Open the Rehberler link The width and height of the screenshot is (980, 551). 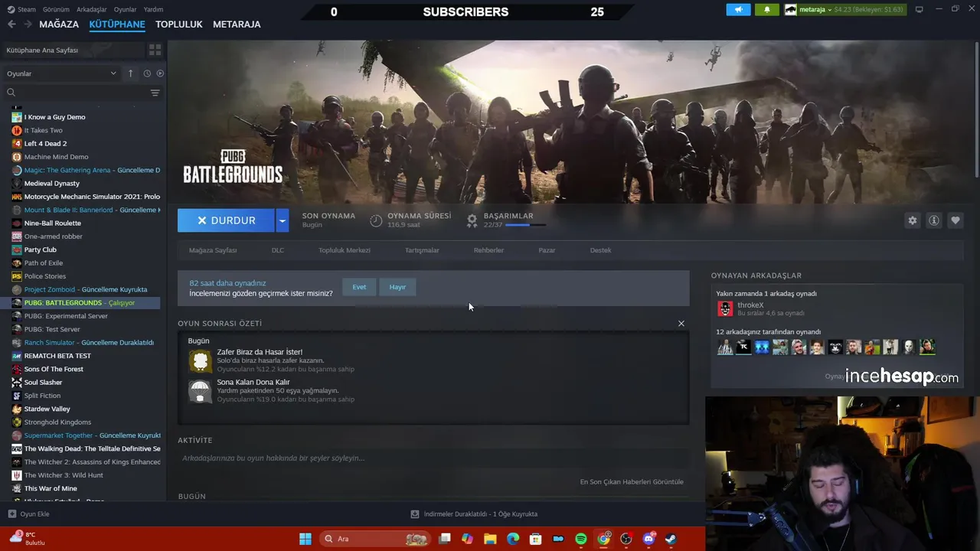pyautogui.click(x=488, y=250)
